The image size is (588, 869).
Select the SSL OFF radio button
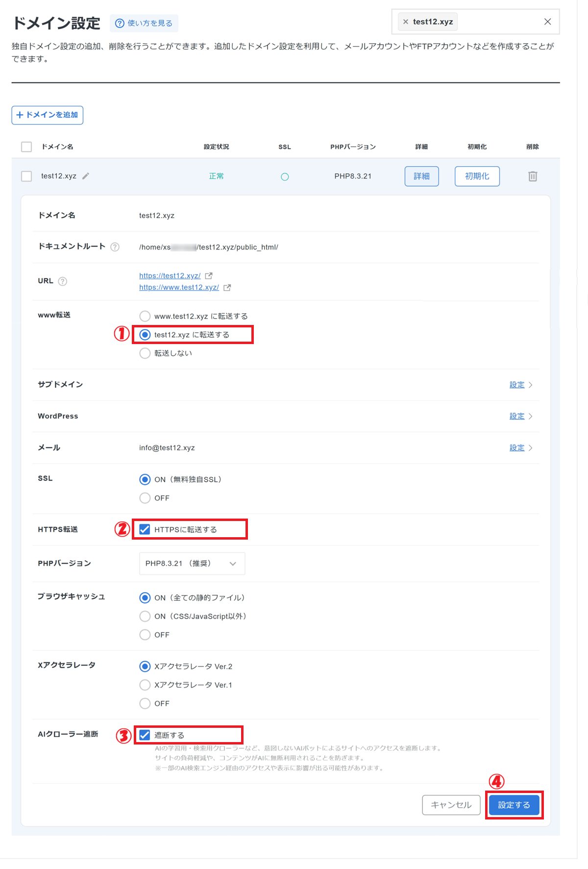click(145, 498)
